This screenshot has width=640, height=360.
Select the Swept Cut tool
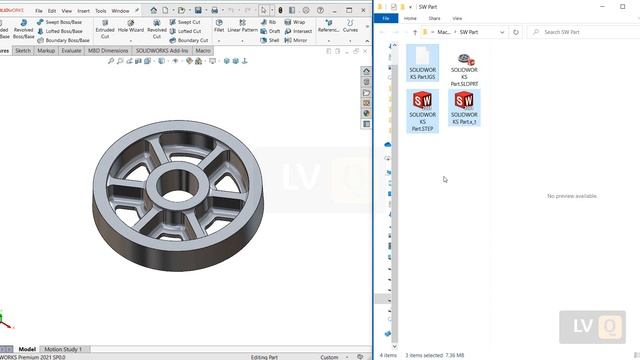(x=185, y=22)
